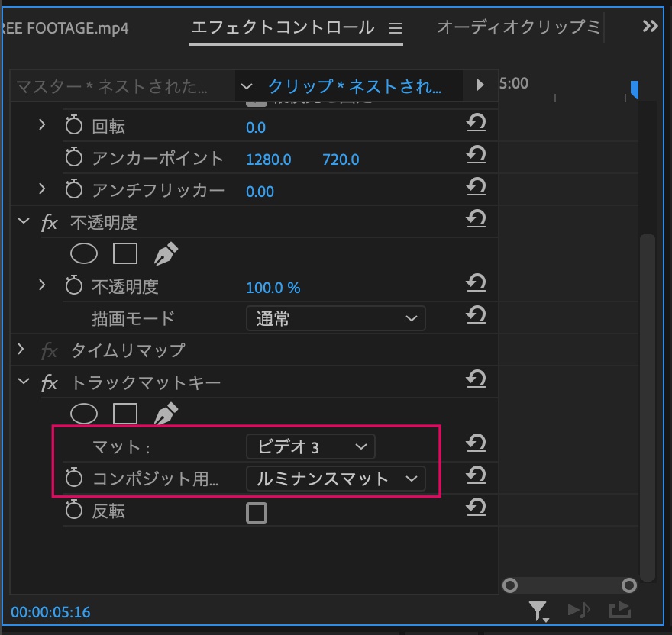Screen dimensions: 672x635
Task: Click the export frame icon at bottom right
Action: coord(620,610)
